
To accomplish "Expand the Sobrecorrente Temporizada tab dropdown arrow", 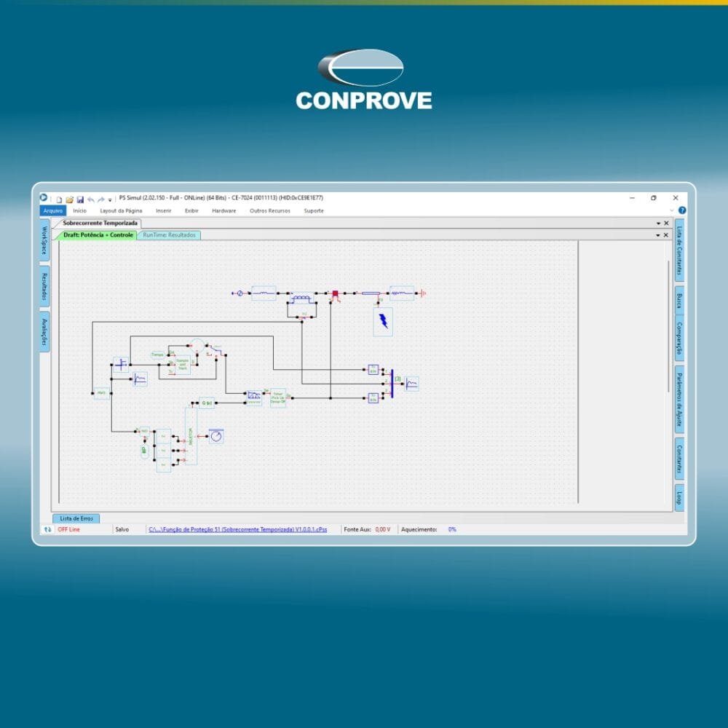I will point(659,223).
